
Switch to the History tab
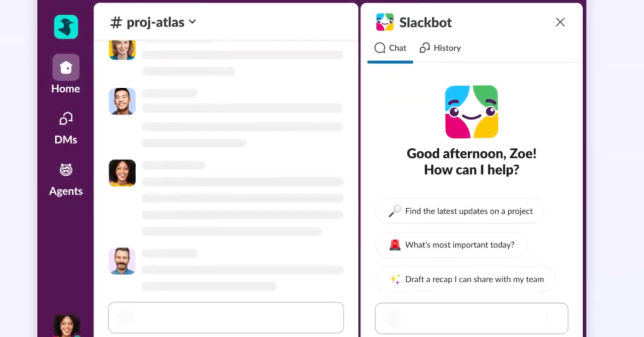tap(440, 48)
